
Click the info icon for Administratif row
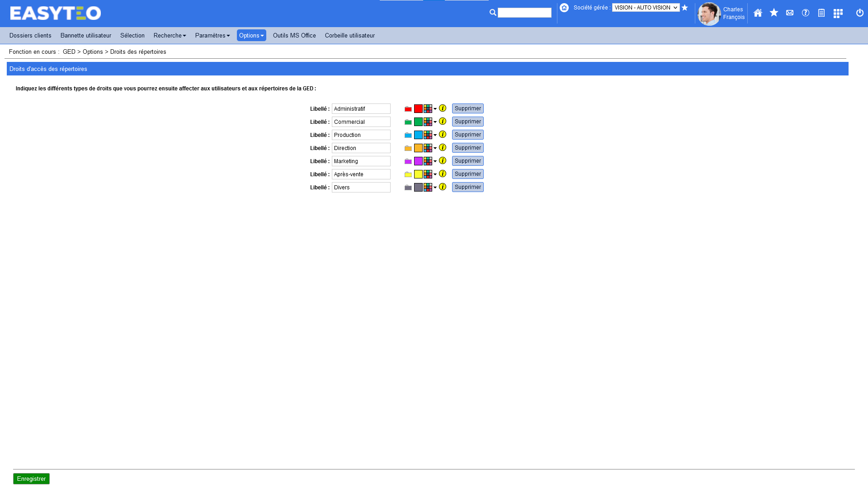[x=443, y=108]
